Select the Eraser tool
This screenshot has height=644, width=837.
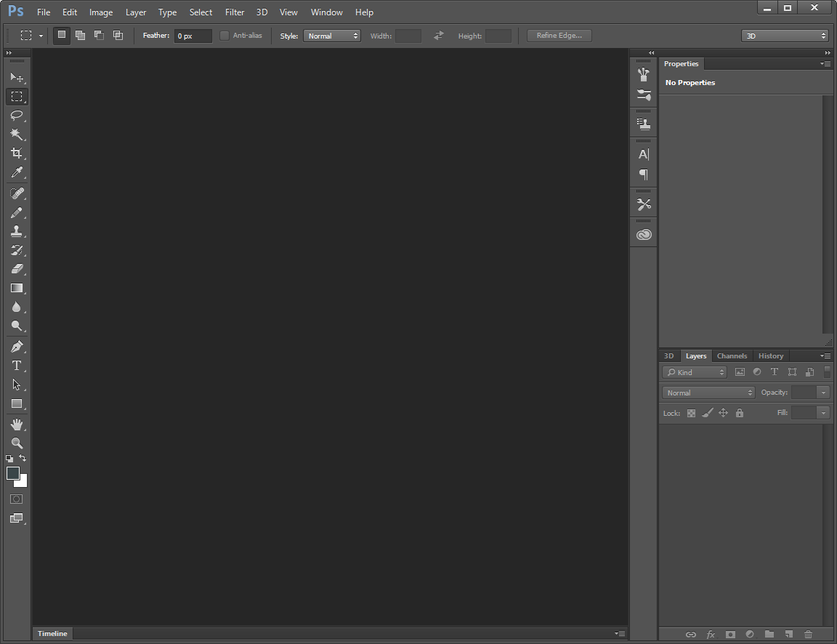tap(17, 269)
